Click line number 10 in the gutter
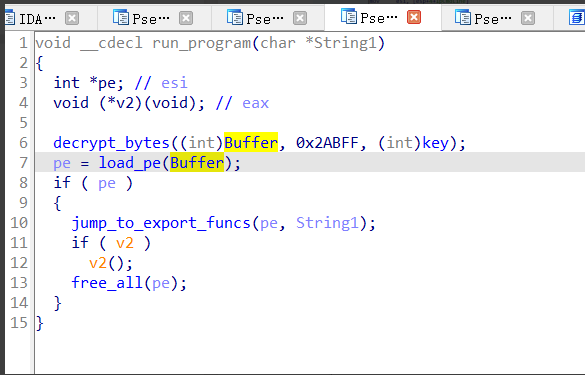The height and width of the screenshot is (375, 585). [x=19, y=223]
